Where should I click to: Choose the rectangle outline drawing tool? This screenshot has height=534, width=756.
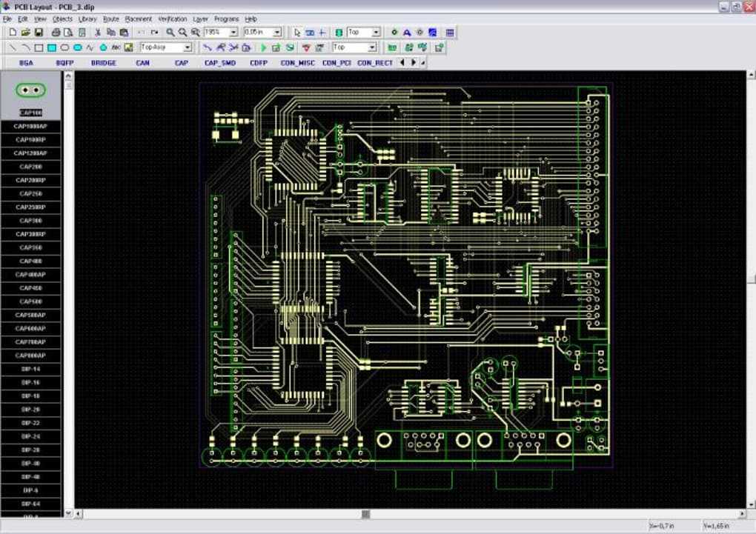39,47
